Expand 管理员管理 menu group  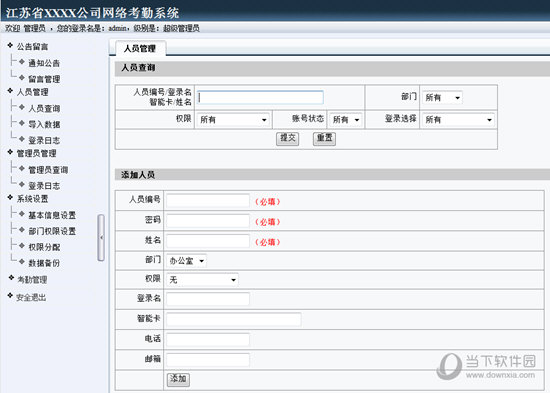tap(36, 153)
